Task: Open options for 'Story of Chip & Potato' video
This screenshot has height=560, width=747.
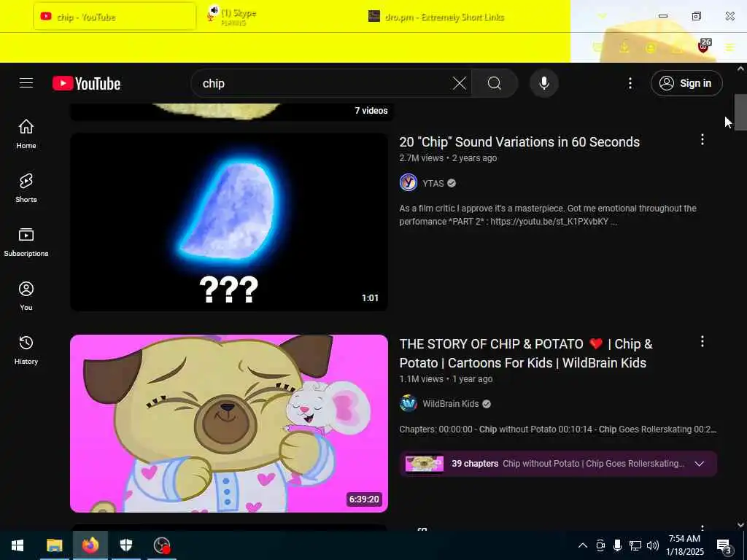Action: (x=703, y=341)
